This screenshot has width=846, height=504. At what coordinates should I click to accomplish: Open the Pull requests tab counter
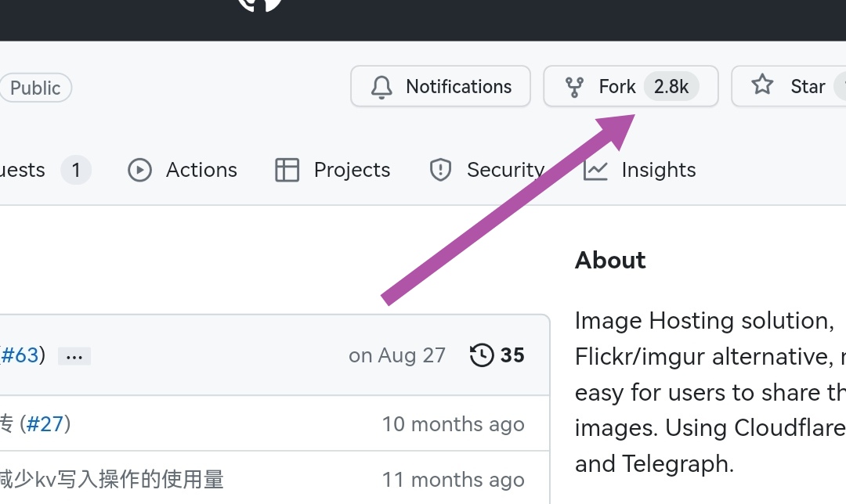coord(76,170)
